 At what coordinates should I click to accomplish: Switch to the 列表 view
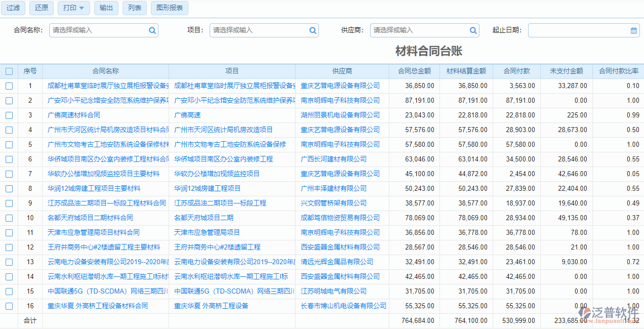coord(134,8)
